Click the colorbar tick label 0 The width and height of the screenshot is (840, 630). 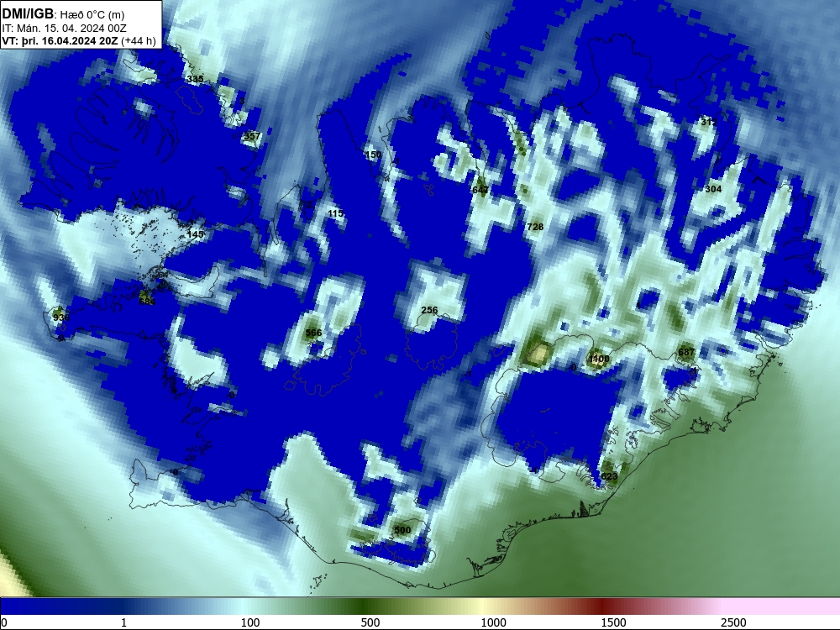point(4,622)
